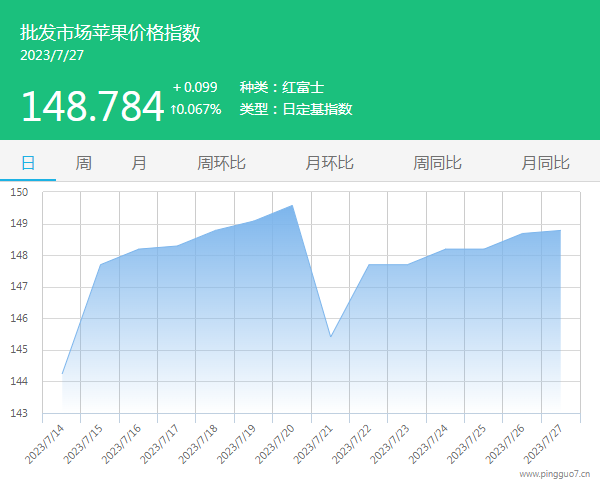Click the last data point at 2023/7/27
Viewport: 600px width, 485px height.
coord(561,231)
